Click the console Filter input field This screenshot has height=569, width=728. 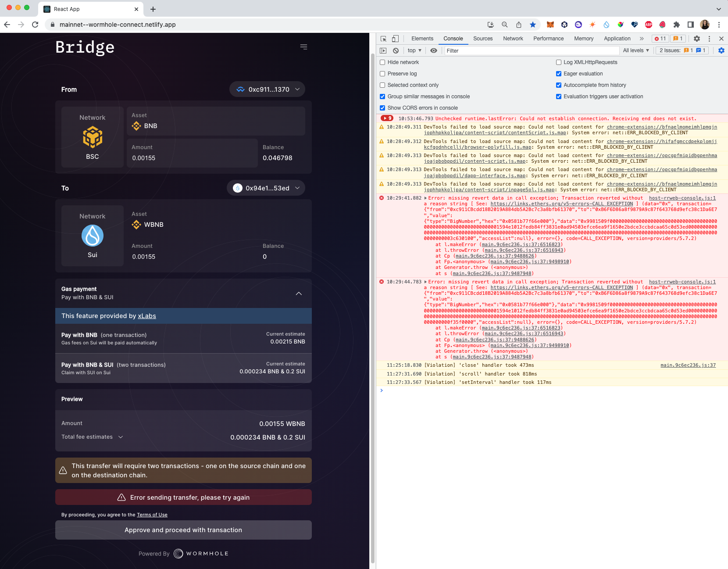(531, 50)
